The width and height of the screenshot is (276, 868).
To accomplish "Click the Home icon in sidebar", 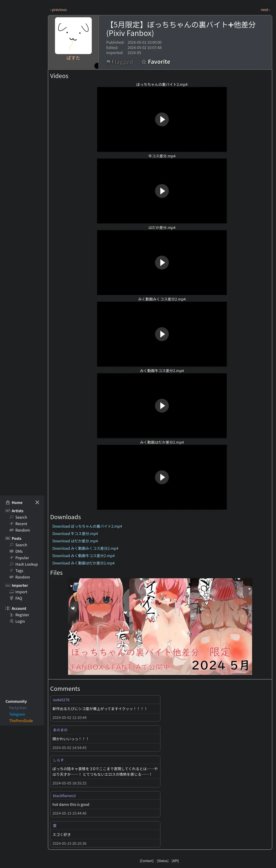I will pos(8,502).
